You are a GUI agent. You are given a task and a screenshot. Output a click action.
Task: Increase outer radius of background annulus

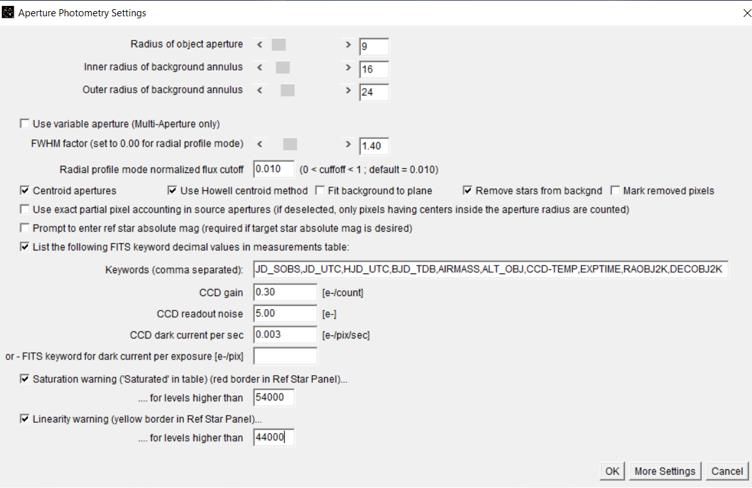[348, 91]
